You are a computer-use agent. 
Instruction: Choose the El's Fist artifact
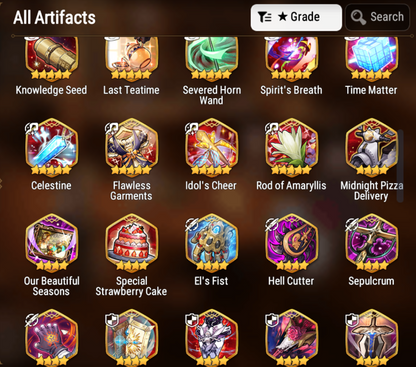click(211, 243)
